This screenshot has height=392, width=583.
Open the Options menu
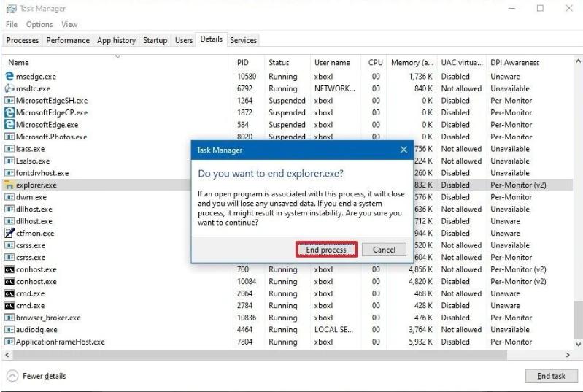tap(39, 25)
